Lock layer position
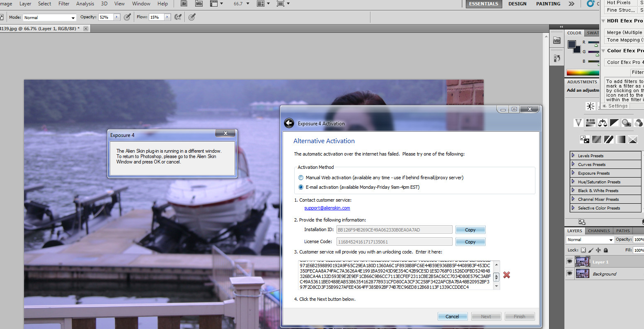The width and height of the screenshot is (644, 329). [598, 250]
